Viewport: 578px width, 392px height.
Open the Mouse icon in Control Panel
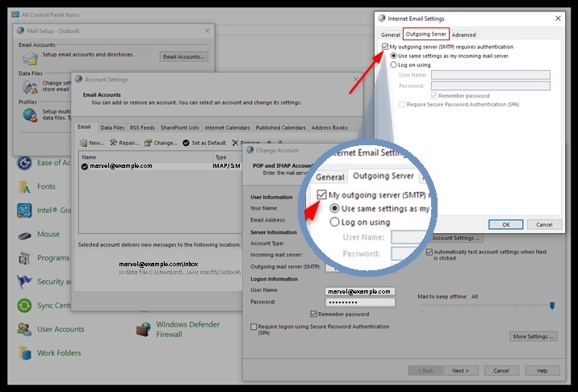(x=24, y=235)
